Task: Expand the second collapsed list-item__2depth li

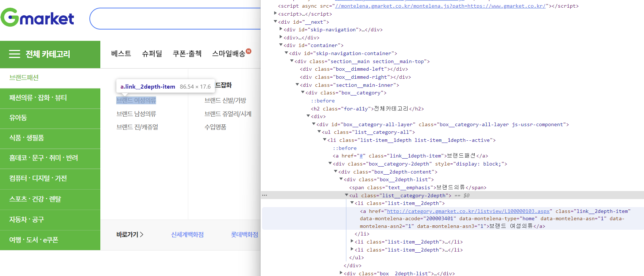Action: click(x=352, y=241)
